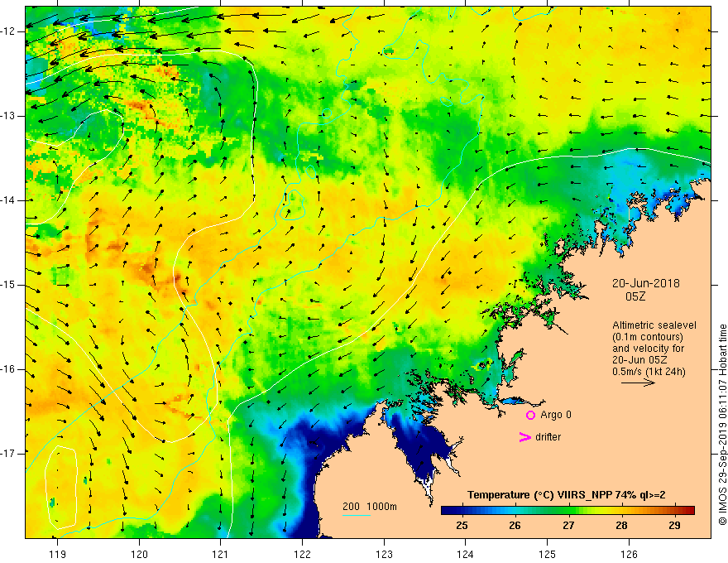The image size is (728, 563).
Task: Click the '20-Jun 05Z' line in legend description
Action: tap(642, 360)
